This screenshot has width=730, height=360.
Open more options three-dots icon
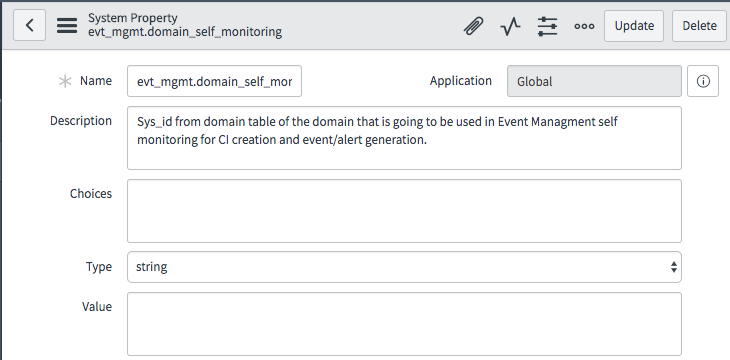[584, 26]
